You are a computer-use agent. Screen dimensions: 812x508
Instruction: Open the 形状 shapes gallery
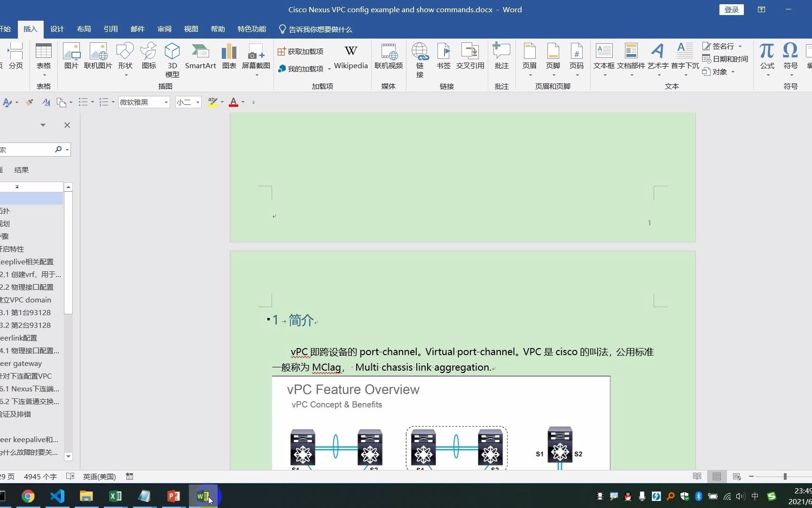click(125, 60)
